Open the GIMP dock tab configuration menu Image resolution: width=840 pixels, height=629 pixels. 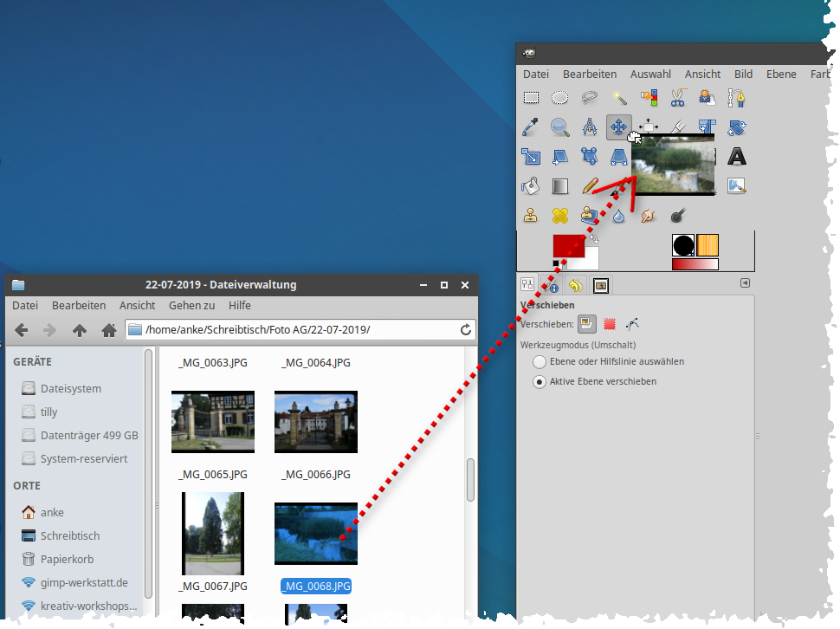pyautogui.click(x=745, y=283)
